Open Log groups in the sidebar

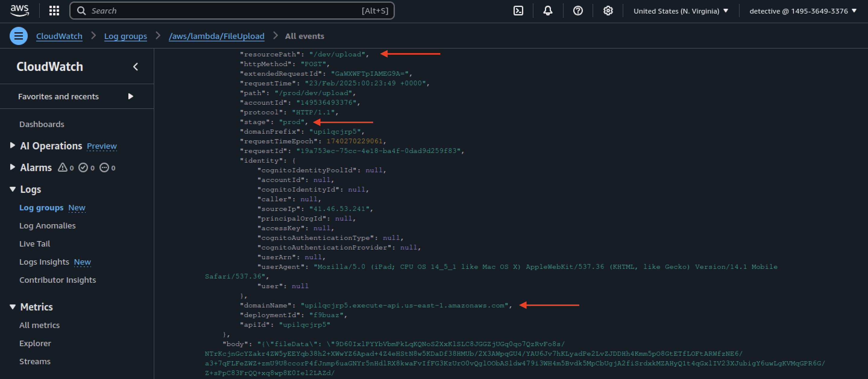pos(41,208)
